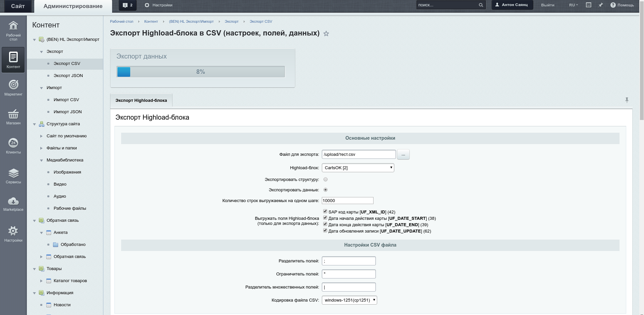Focus the rows per step field
This screenshot has height=315, width=644.
pos(347,200)
